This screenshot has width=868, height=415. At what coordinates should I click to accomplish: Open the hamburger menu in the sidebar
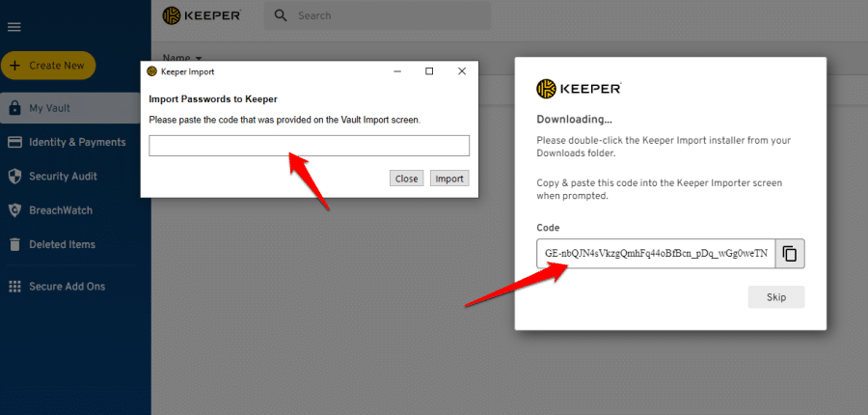click(x=14, y=27)
